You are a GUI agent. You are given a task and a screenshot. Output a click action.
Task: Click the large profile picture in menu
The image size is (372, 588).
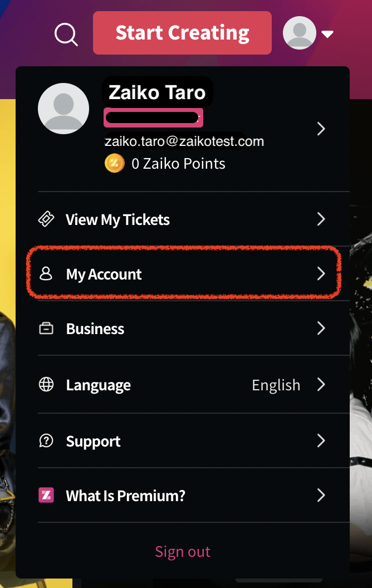[63, 109]
